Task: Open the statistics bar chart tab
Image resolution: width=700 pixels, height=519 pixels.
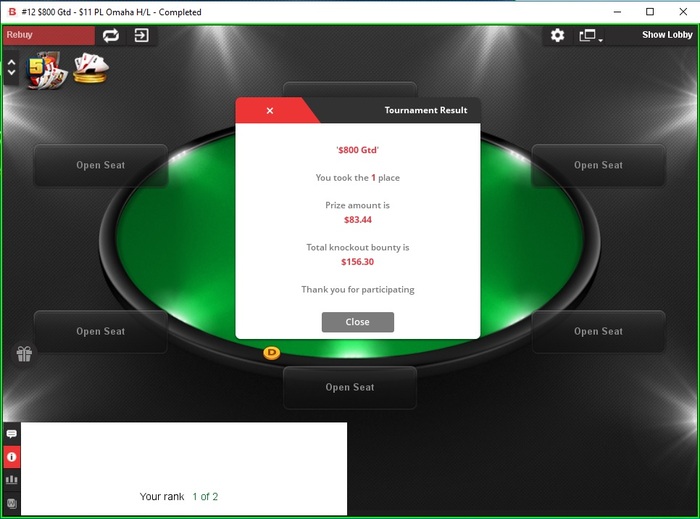Action: coord(12,480)
